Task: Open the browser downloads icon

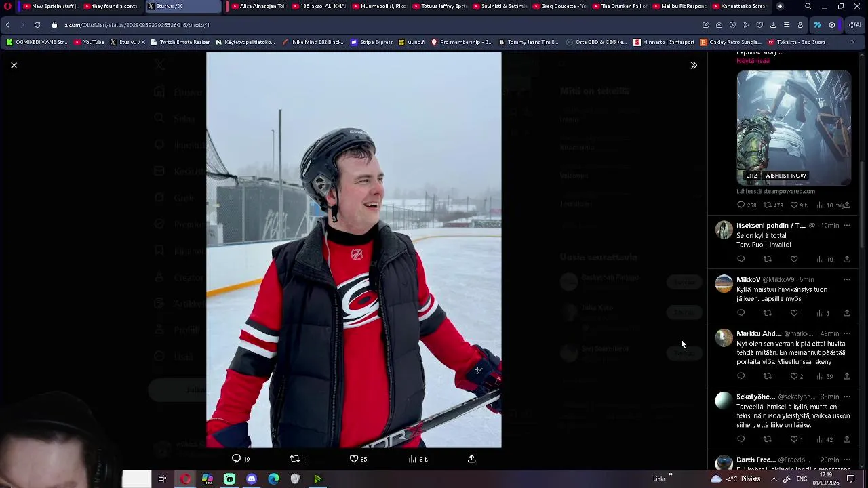Action: 773,25
